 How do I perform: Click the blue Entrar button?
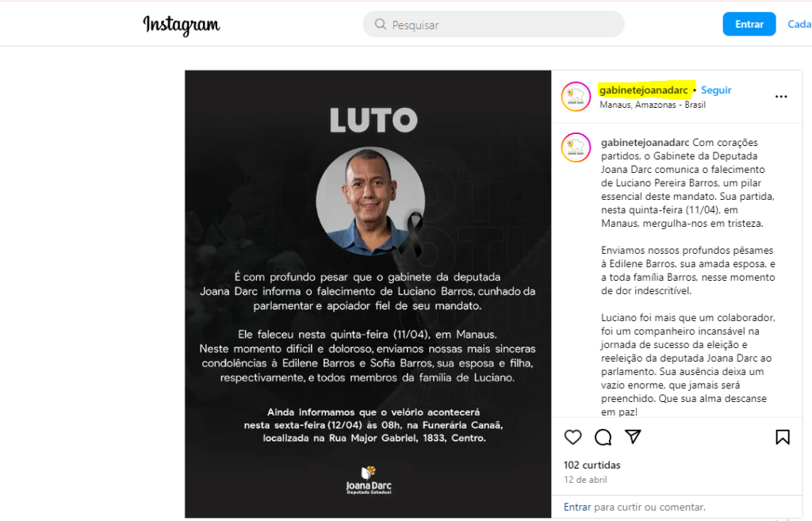(749, 24)
